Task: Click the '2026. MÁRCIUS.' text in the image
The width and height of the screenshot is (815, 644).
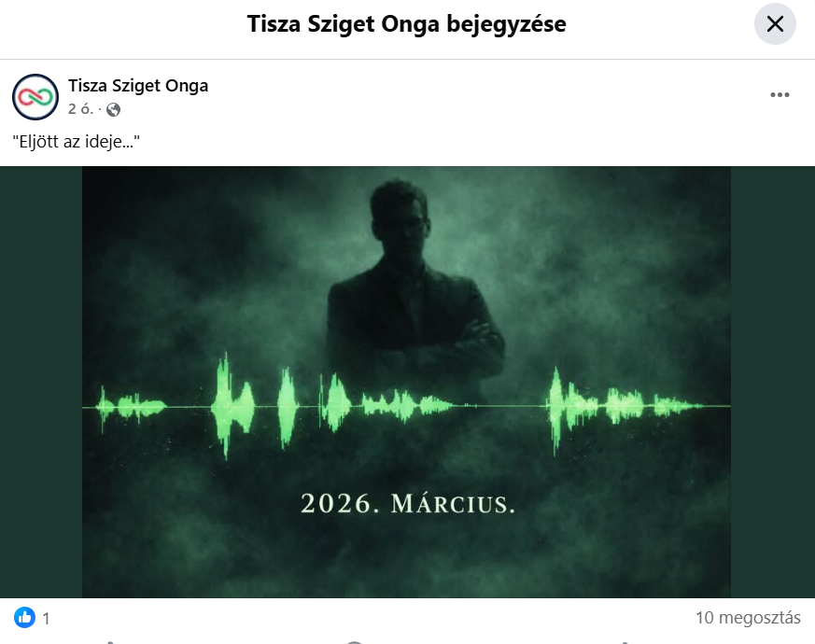Action: point(408,504)
